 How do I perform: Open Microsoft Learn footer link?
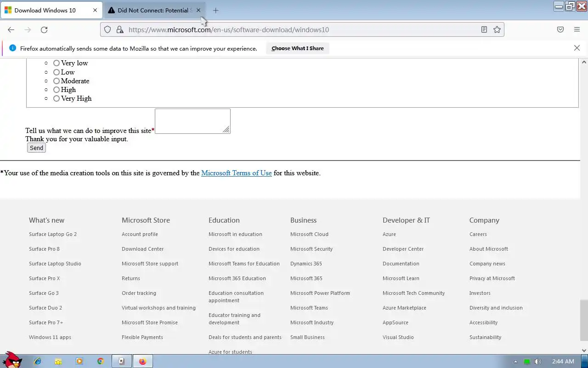pyautogui.click(x=401, y=278)
